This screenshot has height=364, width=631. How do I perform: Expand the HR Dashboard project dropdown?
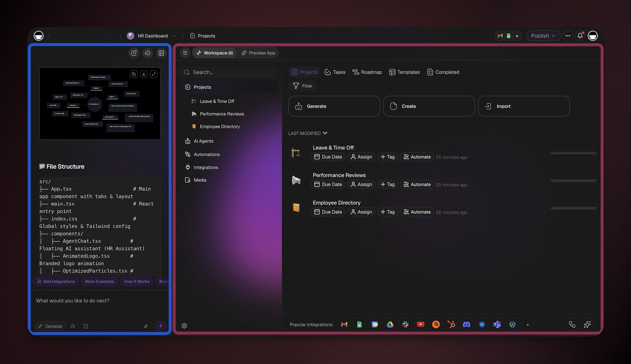(x=174, y=36)
